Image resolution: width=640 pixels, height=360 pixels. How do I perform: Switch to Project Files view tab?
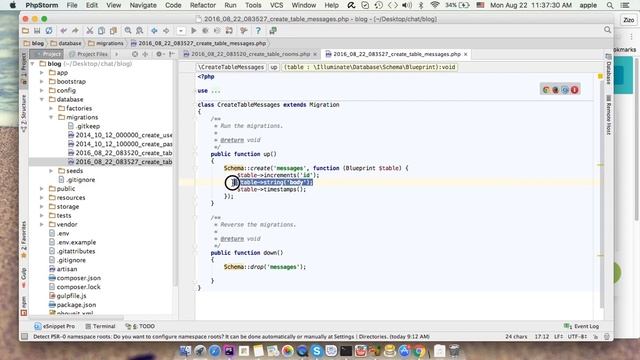coord(88,54)
